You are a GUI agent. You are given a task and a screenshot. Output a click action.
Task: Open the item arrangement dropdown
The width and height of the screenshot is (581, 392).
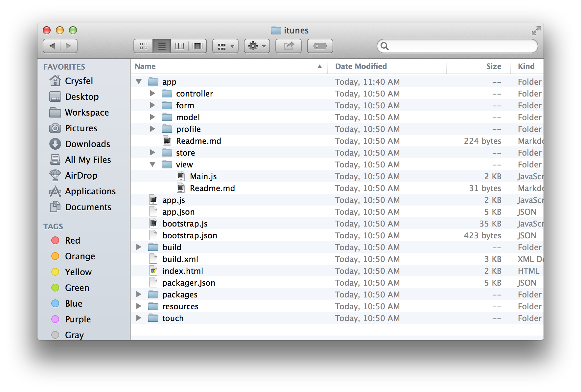pyautogui.click(x=225, y=46)
